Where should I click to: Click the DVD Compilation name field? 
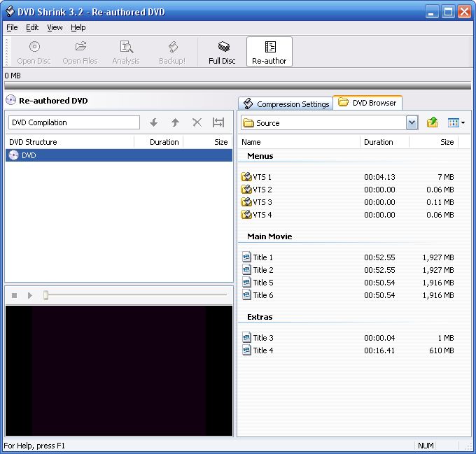click(x=74, y=122)
